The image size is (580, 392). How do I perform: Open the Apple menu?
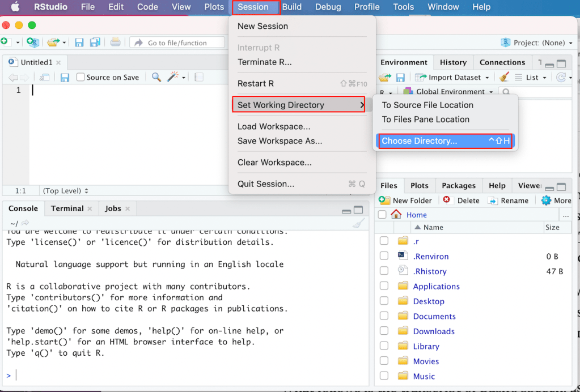tap(15, 7)
